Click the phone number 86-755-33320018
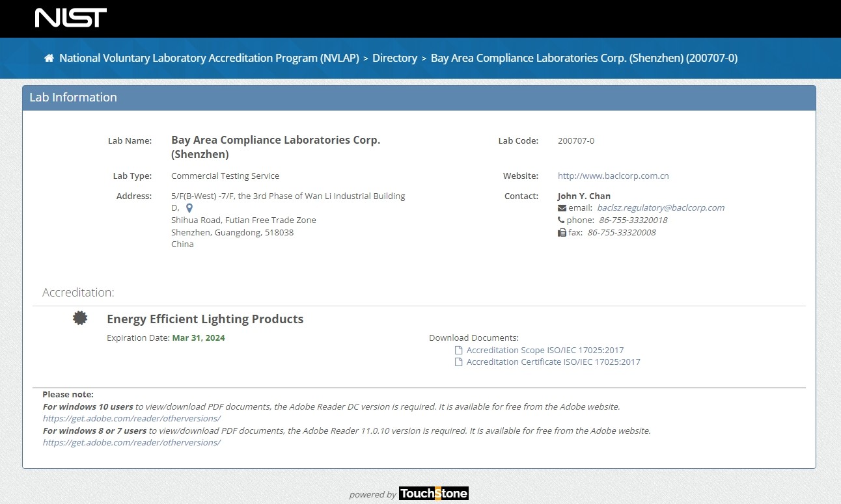This screenshot has width=841, height=504. tap(633, 220)
